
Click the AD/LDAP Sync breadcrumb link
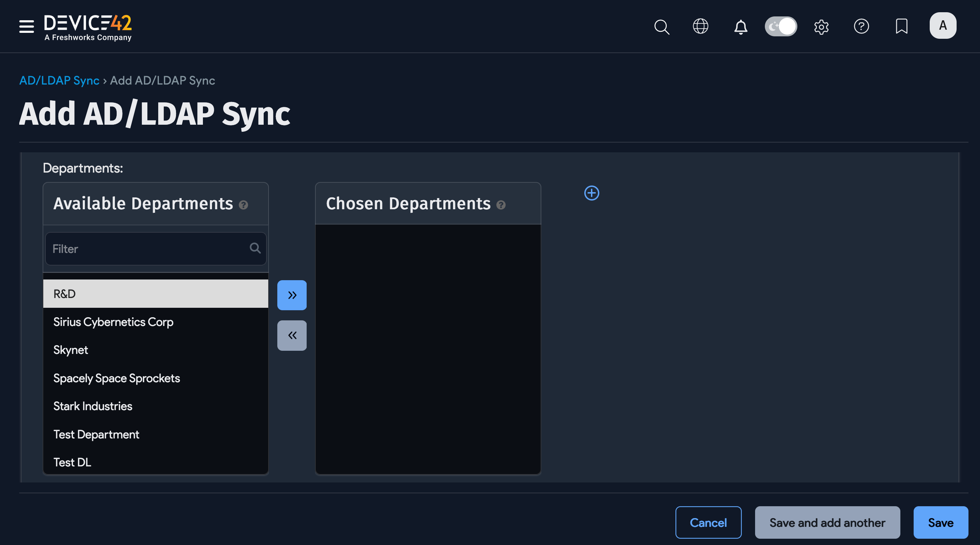coord(59,80)
